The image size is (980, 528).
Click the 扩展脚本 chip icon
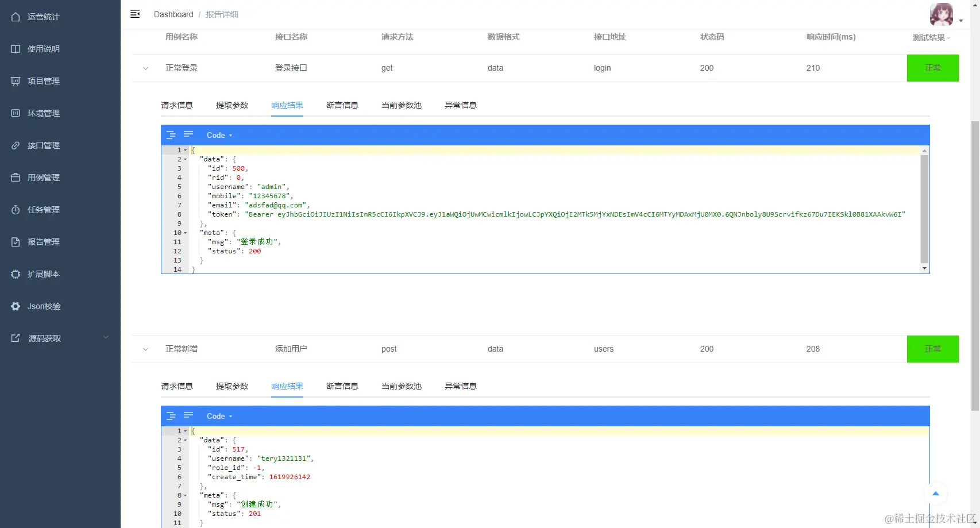(x=16, y=274)
